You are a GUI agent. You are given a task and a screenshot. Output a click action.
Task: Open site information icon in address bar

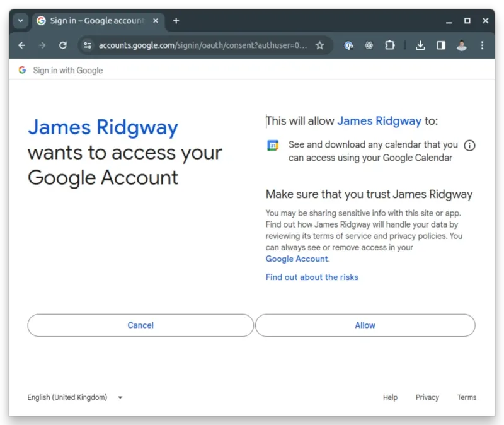(x=88, y=45)
